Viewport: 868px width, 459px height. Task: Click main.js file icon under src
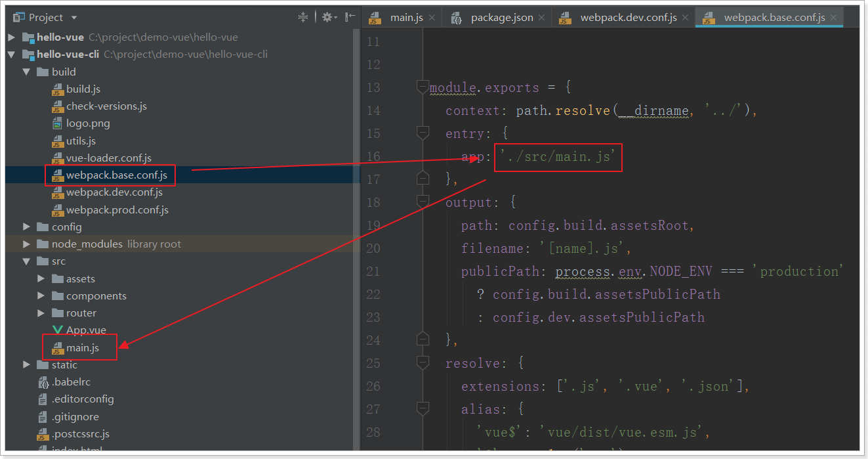(x=58, y=347)
